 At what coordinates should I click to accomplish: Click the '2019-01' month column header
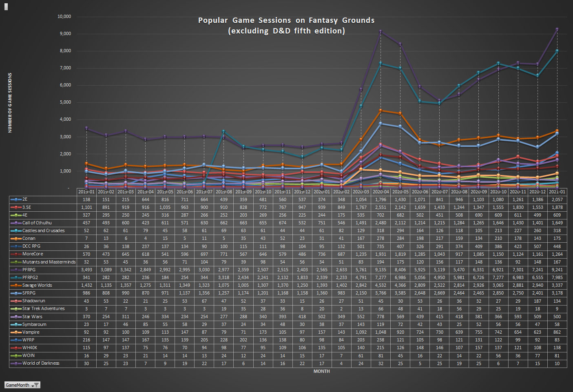[x=86, y=192]
